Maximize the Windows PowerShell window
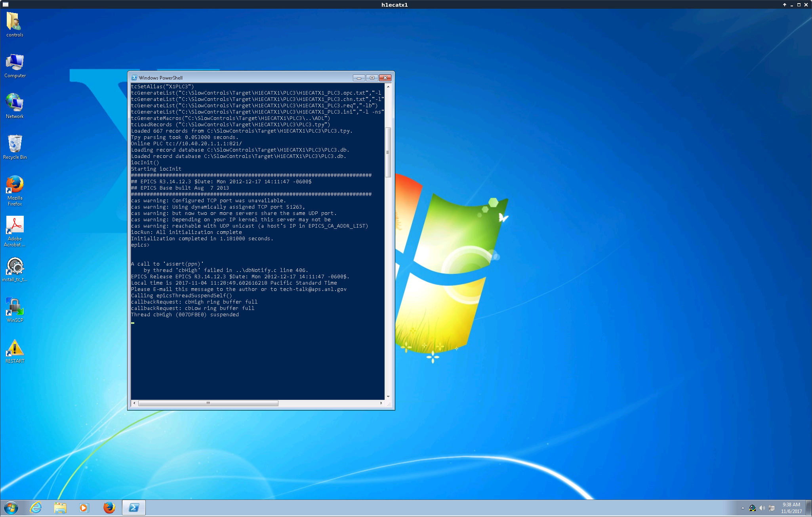The width and height of the screenshot is (812, 517). pos(372,78)
